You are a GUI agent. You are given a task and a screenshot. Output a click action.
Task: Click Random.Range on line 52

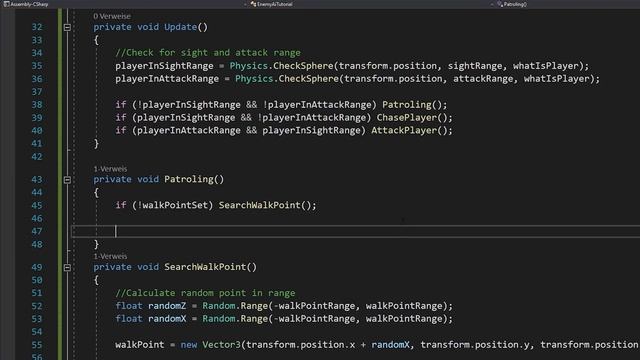pos(235,306)
